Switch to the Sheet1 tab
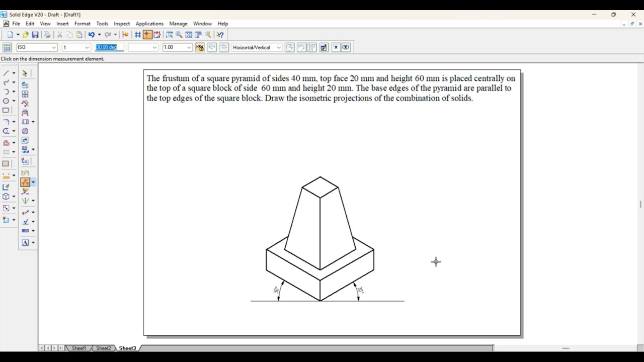Viewport: 644px width, 362px height. click(79, 348)
